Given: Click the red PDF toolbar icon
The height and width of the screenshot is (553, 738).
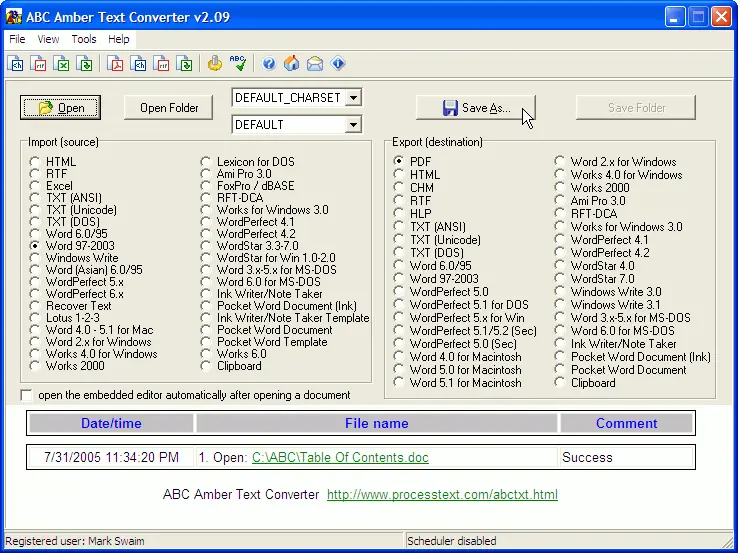Looking at the screenshot, I should (x=116, y=64).
